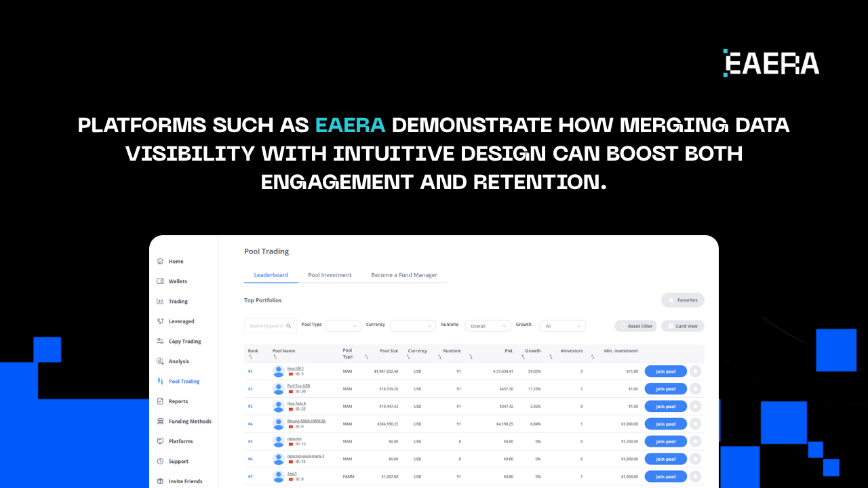Open the Nhung-MAM-HWM-BL pool link

coord(306,420)
